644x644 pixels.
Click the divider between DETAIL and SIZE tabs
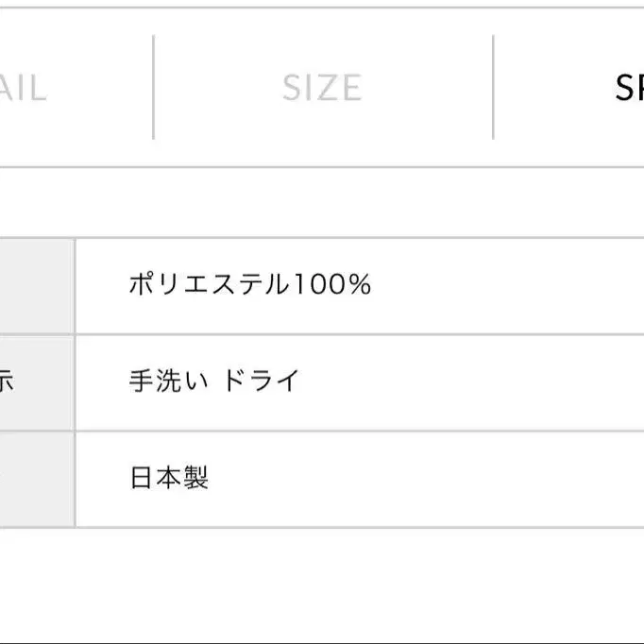point(153,88)
